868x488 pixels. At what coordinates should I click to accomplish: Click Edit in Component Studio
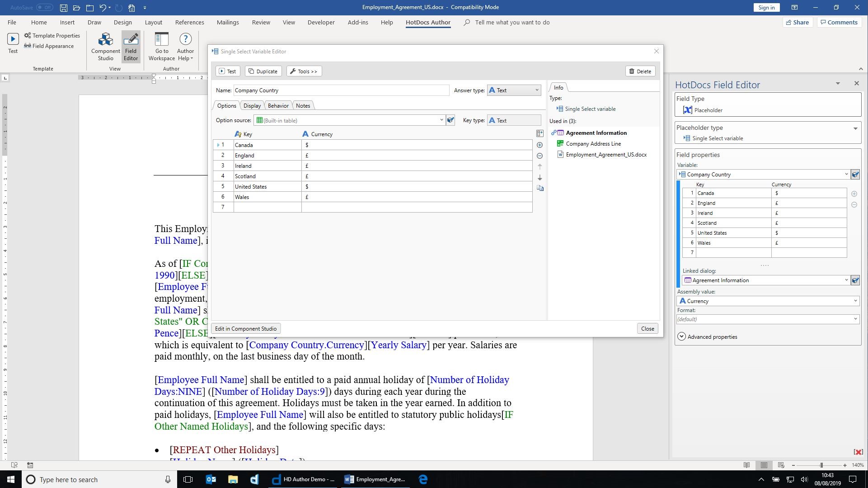(245, 328)
